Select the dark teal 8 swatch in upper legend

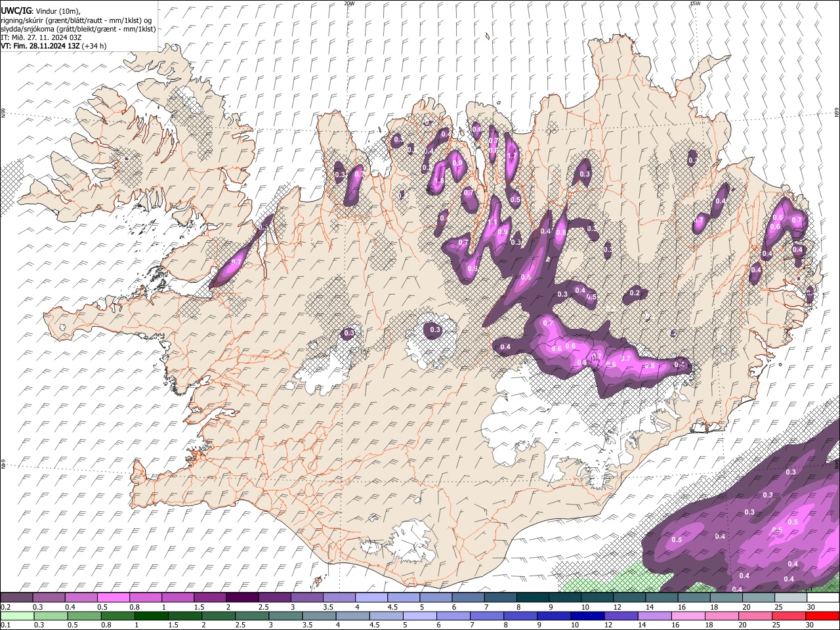[532, 598]
